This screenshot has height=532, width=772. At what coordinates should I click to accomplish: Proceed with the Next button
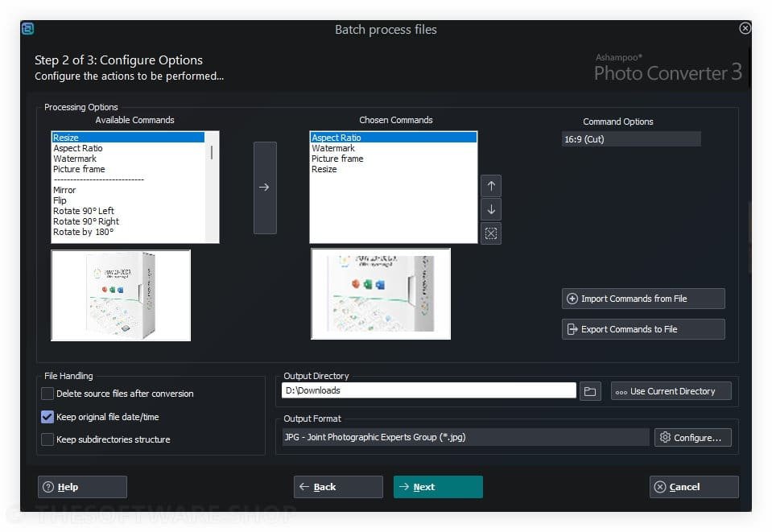[437, 487]
